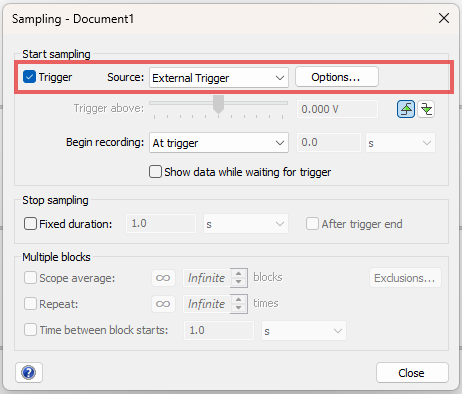462x394 pixels.
Task: Select falling edge trigger slope icon
Action: pyautogui.click(x=426, y=109)
